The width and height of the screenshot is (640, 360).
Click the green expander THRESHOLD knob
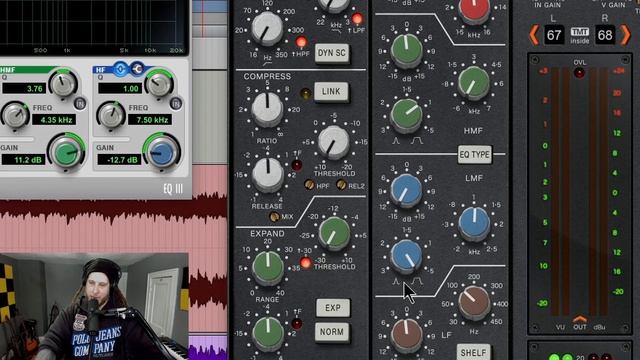point(334,233)
